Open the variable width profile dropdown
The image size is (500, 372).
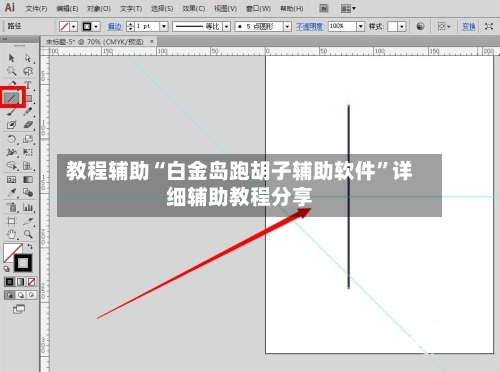coord(227,26)
